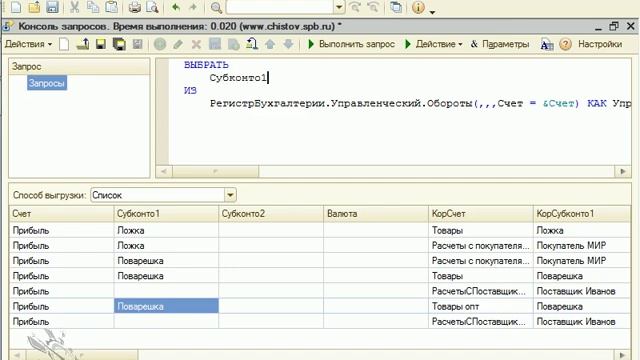Click the ВЫБРАТЬ keyword in query text
Screen dimensions: 640x360
(x=206, y=65)
